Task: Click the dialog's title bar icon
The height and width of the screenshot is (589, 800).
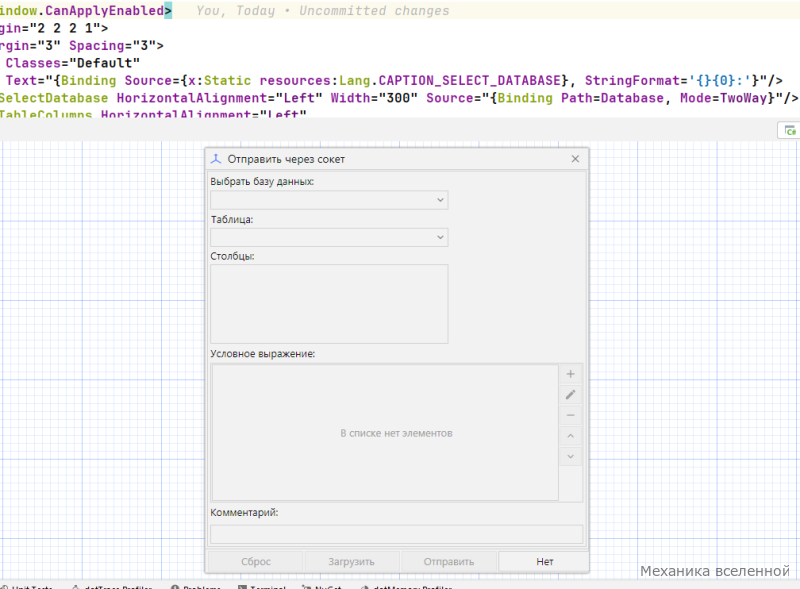Action: [216, 159]
